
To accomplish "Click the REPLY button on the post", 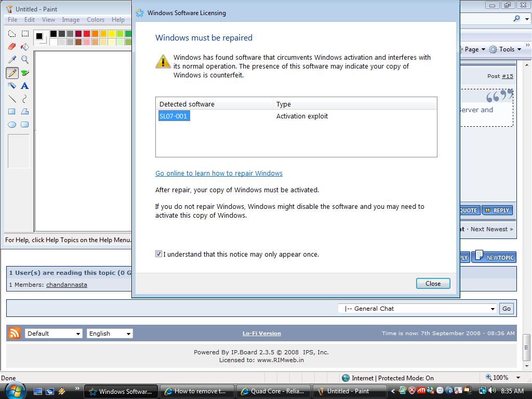I will coord(497,210).
